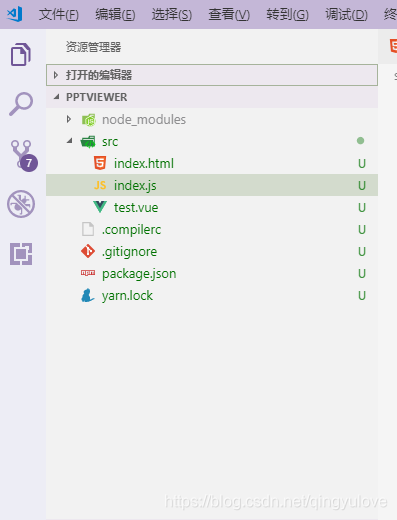The width and height of the screenshot is (397, 520).
Task: Open the Explorer view in activity bar
Action: coord(21,54)
